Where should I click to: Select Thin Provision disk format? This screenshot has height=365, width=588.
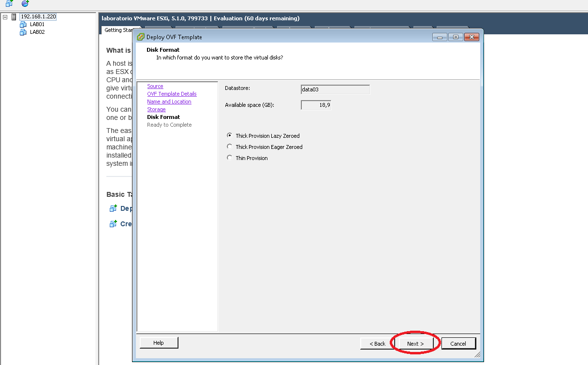247,158
